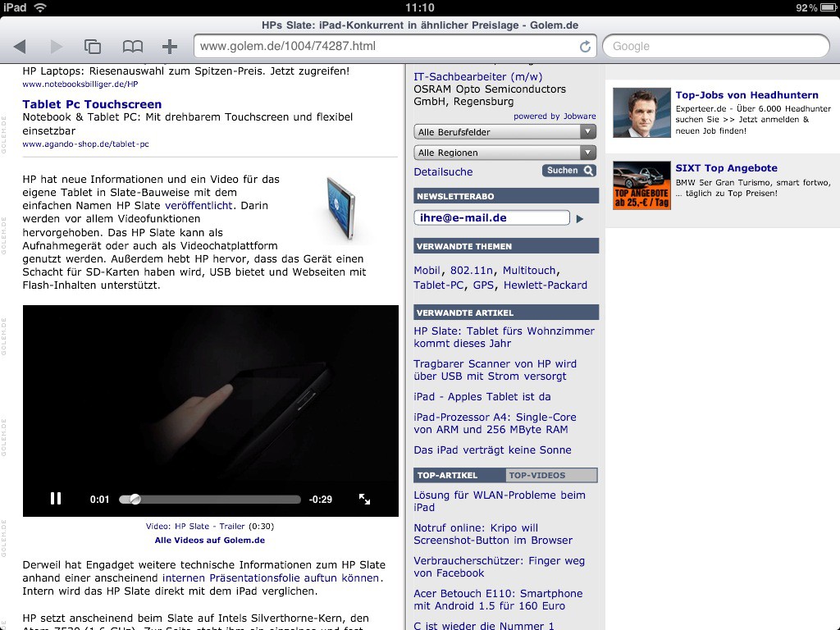Open Safari bookmarks
Screen dimensions: 840x630
pyautogui.click(x=132, y=46)
